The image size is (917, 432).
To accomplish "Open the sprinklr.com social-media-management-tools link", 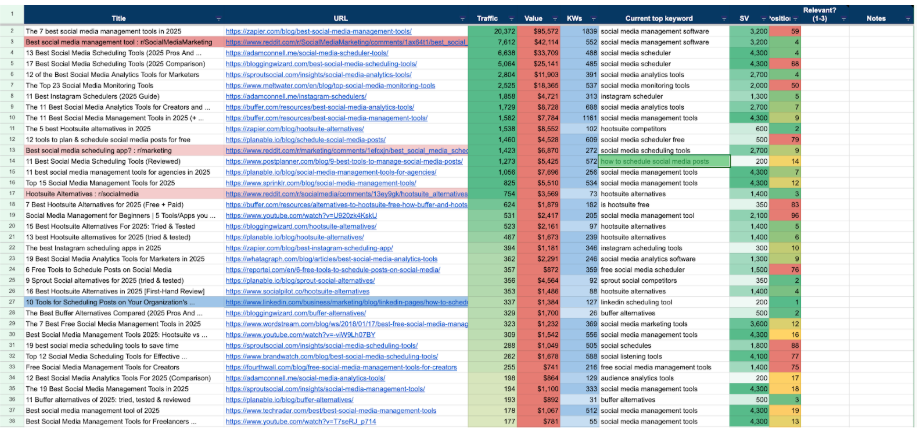I will coord(325,183).
